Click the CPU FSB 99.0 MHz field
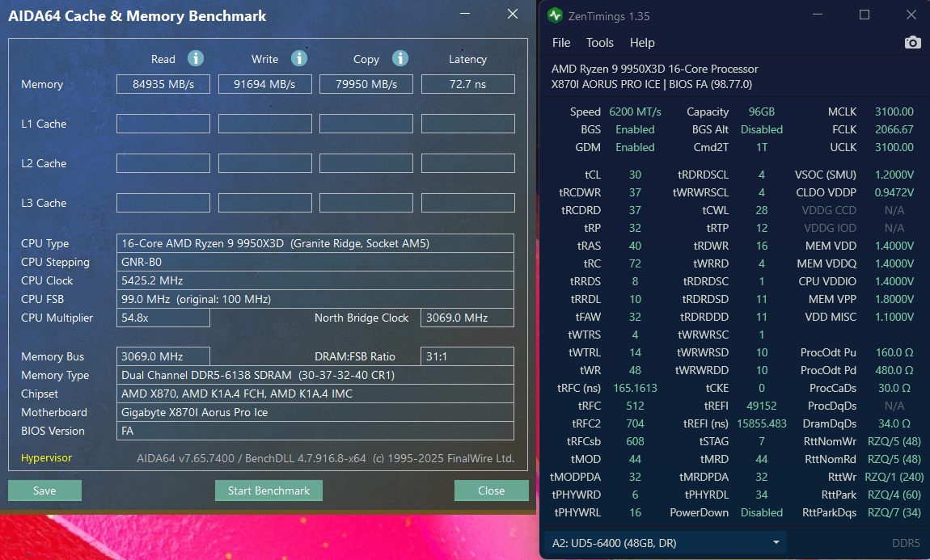Image resolution: width=930 pixels, height=560 pixels. coord(315,299)
